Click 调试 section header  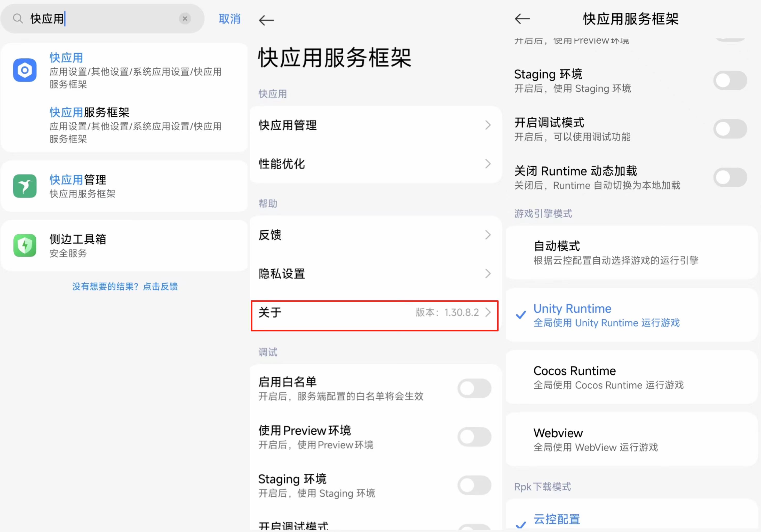(x=268, y=352)
